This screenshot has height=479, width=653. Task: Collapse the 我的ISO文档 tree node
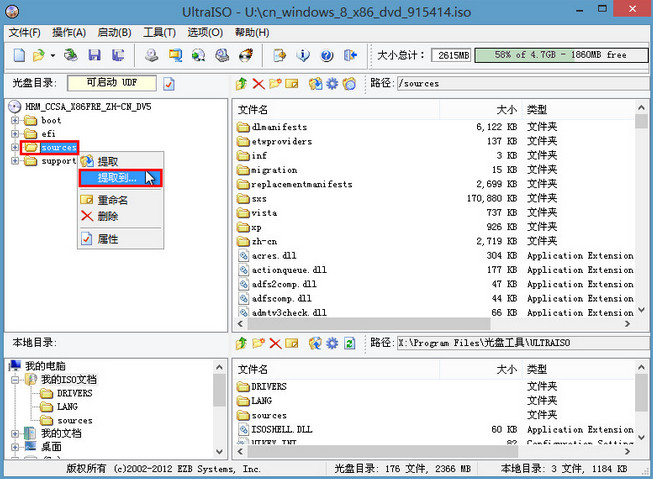15,380
